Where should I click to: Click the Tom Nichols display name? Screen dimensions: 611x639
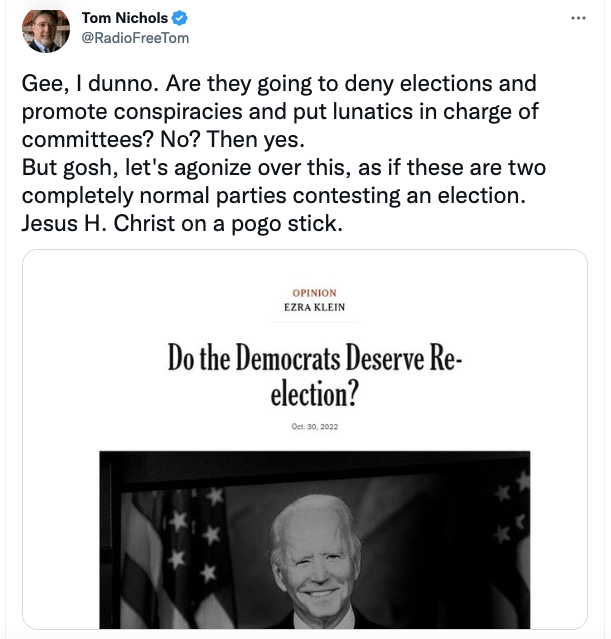(125, 19)
